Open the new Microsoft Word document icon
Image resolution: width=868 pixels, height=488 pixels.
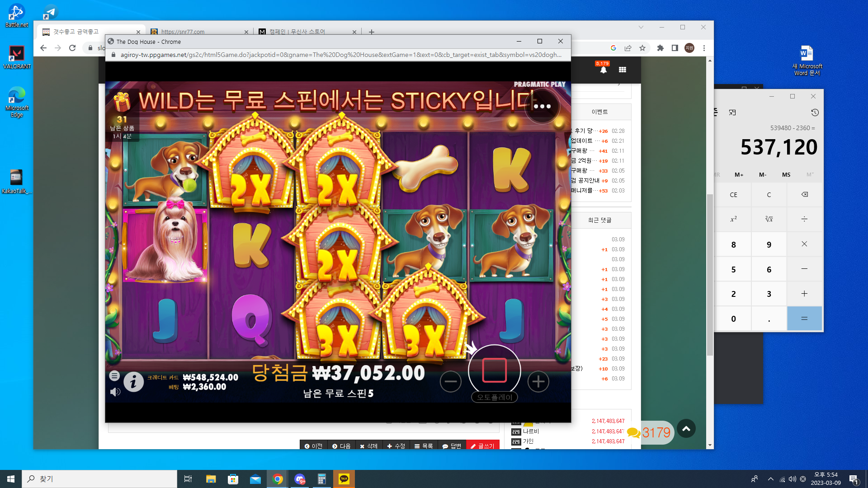pos(807,60)
